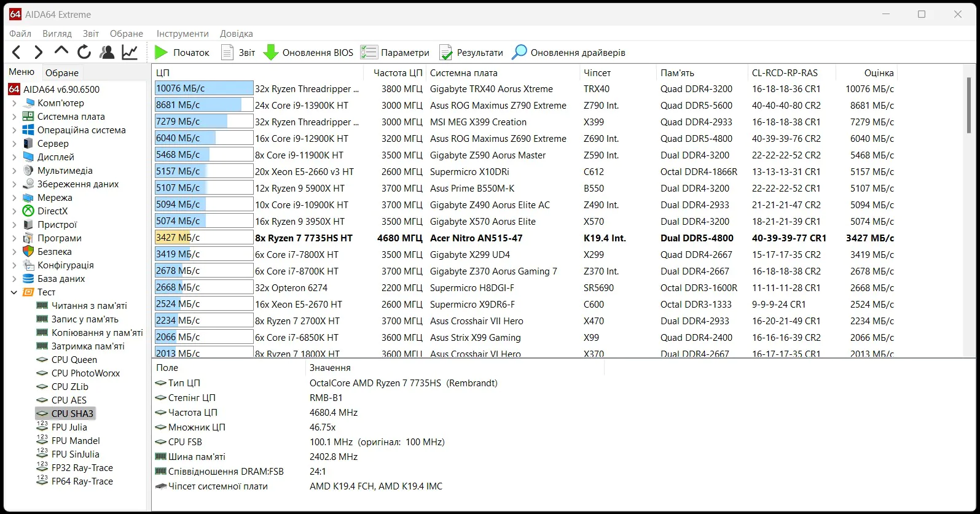Open Результати toolbar button
Viewport: 980px width, 514px height.
pos(471,53)
